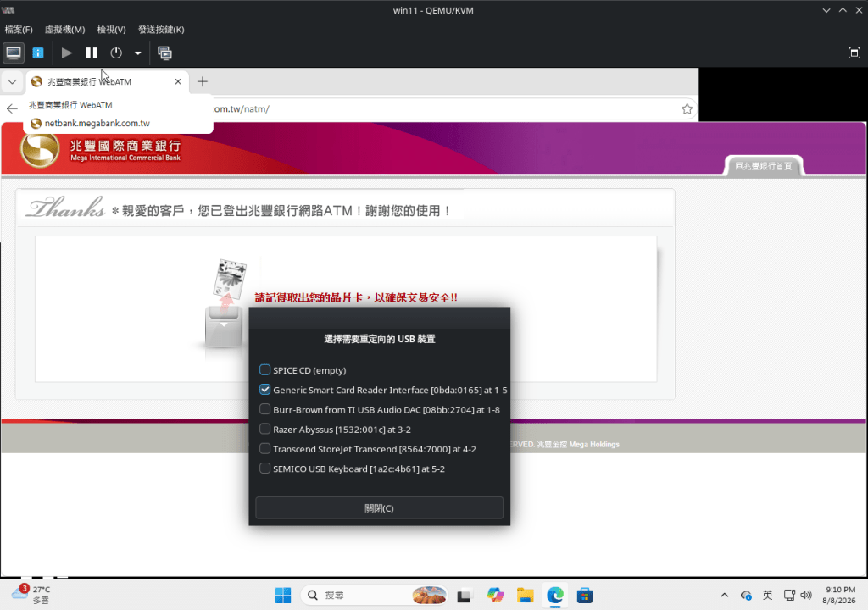The height and width of the screenshot is (610, 868).
Task: Open Microsoft Store from taskbar
Action: click(x=585, y=596)
